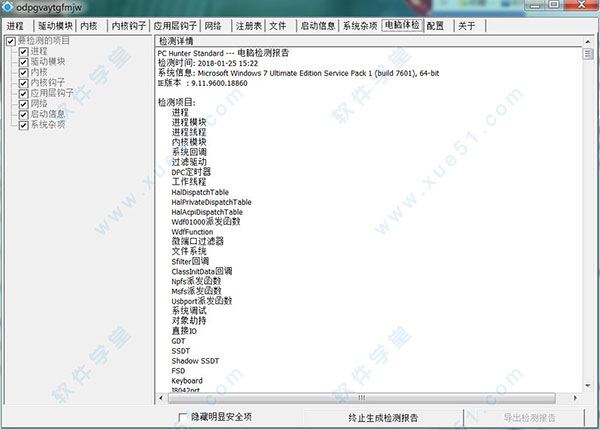Click the report panel's vertical scrollbar
This screenshot has height=430, width=600.
tap(589, 220)
